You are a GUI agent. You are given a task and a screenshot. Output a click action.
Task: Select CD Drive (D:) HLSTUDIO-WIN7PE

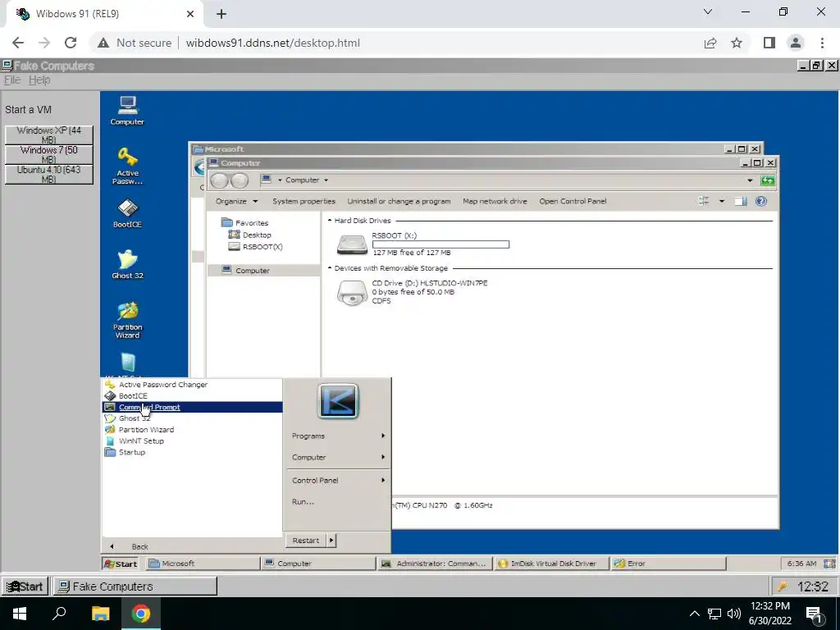coord(412,292)
